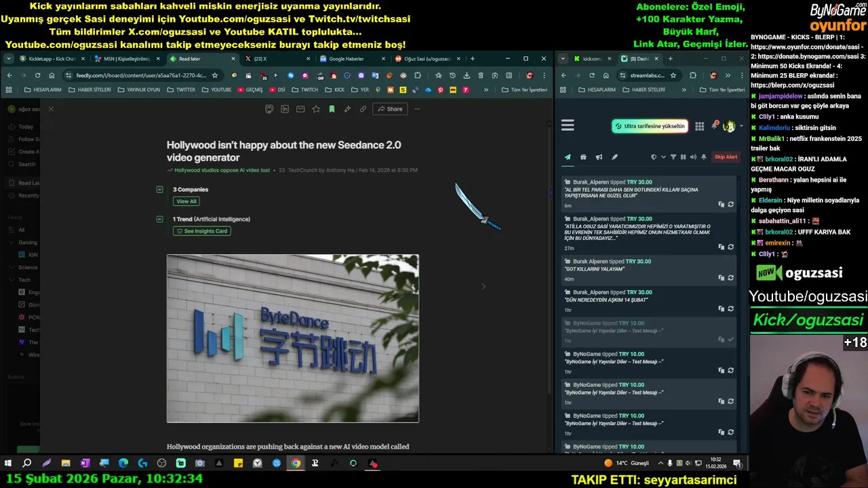Copy article link using chain icon

363,109
